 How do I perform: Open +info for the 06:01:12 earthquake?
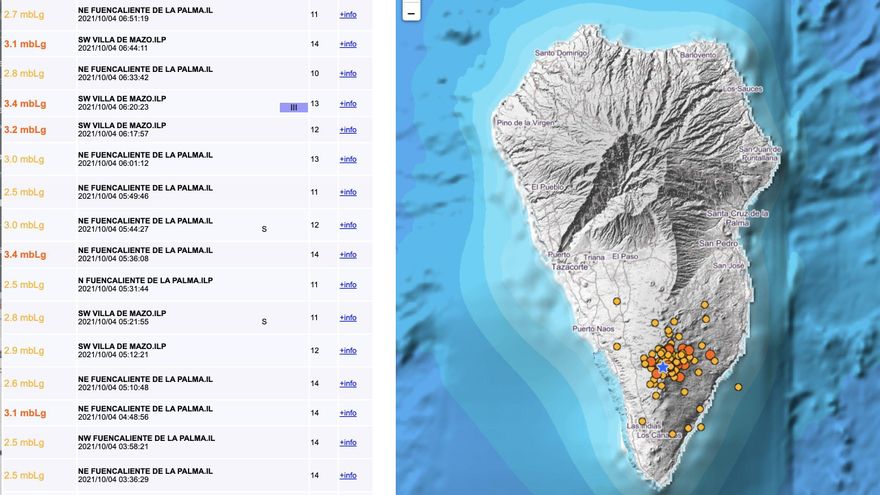click(x=348, y=159)
